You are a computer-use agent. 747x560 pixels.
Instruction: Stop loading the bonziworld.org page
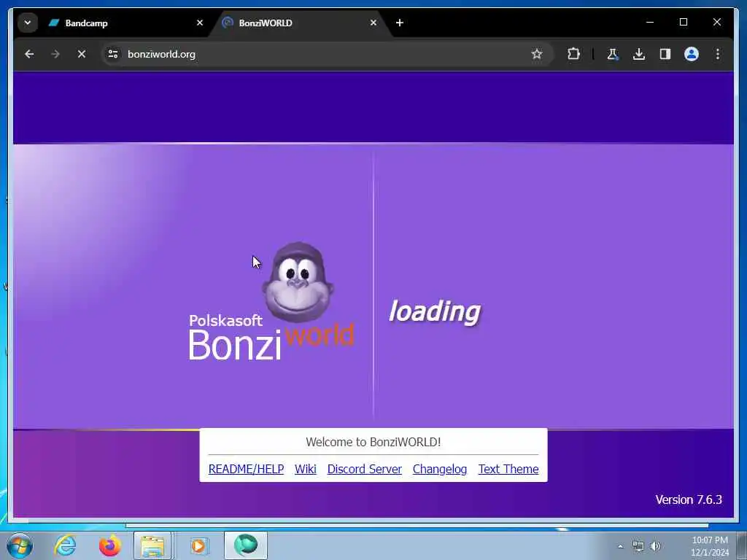click(82, 54)
